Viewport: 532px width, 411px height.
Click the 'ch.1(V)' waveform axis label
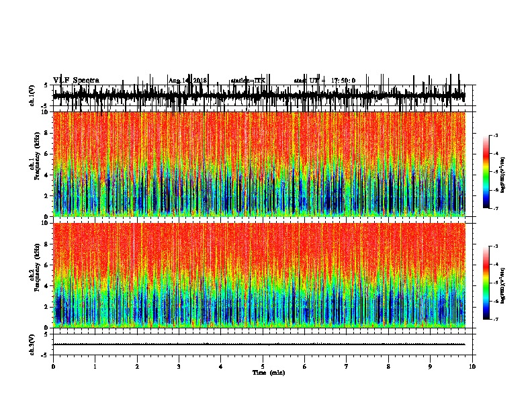point(32,95)
